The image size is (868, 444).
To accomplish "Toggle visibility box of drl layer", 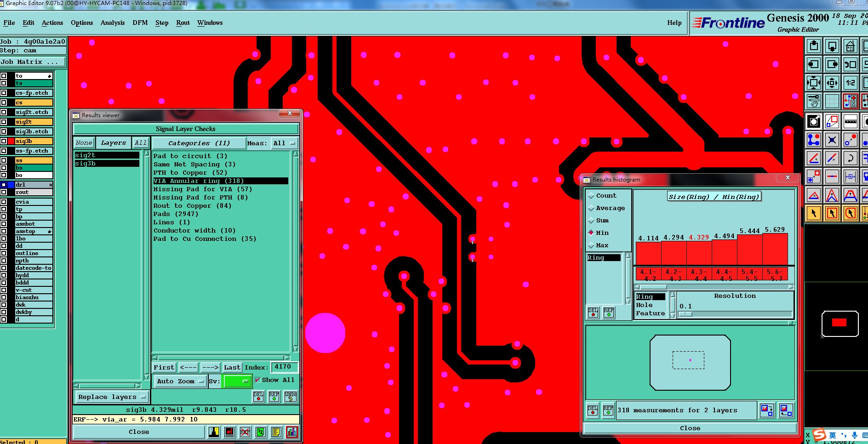I will (x=4, y=185).
